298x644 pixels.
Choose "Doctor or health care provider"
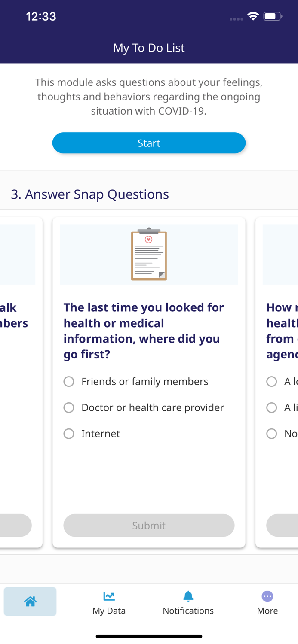pos(69,407)
